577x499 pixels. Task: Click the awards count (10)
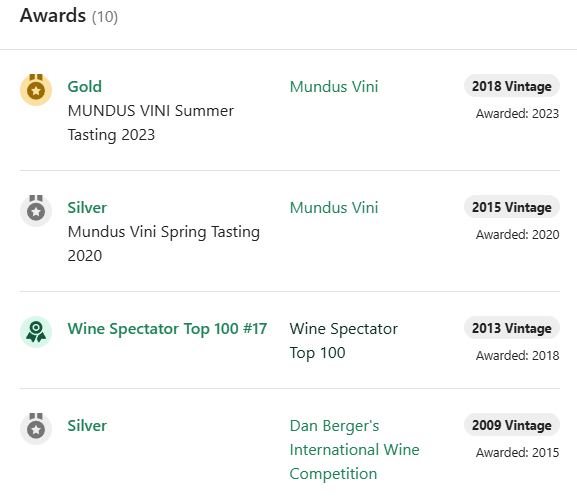point(105,17)
